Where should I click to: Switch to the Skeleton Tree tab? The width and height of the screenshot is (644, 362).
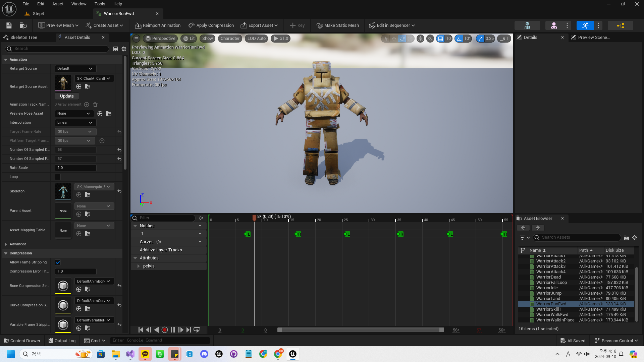pyautogui.click(x=23, y=38)
